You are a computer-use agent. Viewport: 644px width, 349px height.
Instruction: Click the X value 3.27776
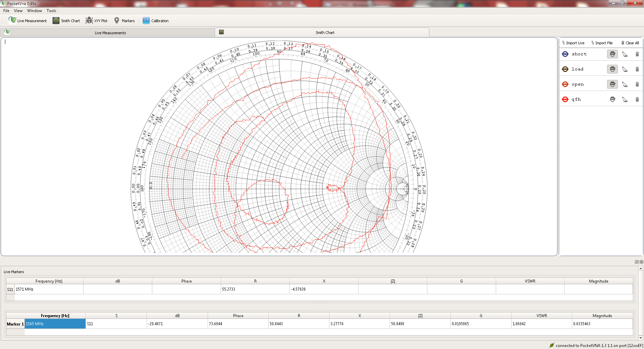click(x=360, y=324)
